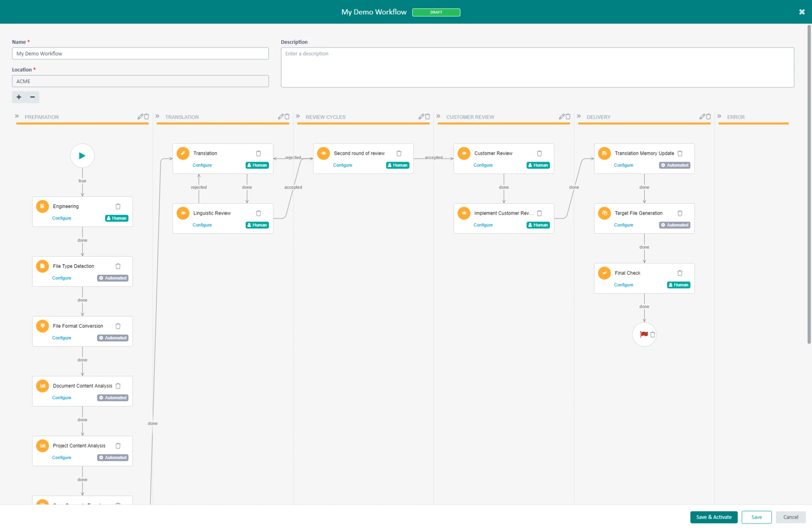Viewport: 812px width, 530px height.
Task: Edit the PREPARATION stage with pencil icon
Action: point(140,117)
